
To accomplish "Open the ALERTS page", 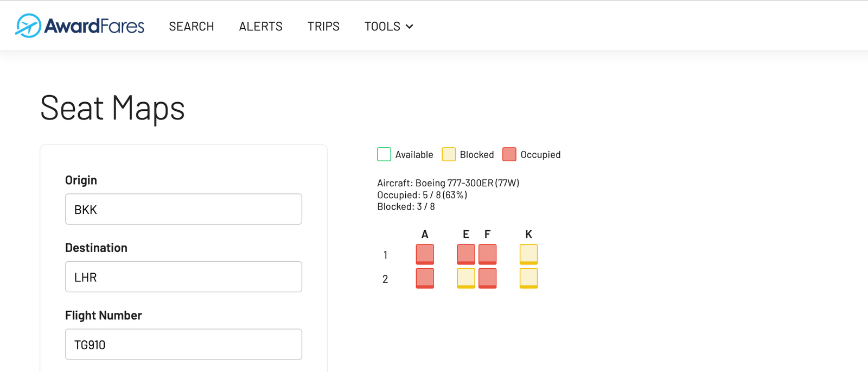I will coord(261,26).
